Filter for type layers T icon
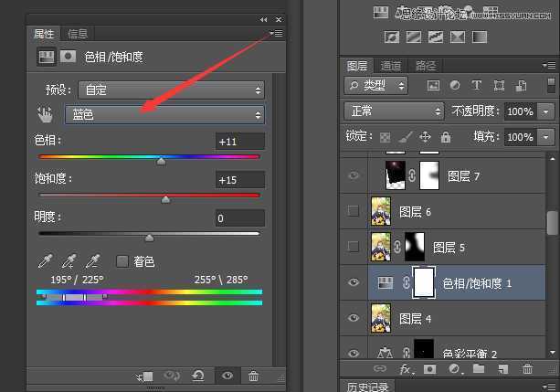This screenshot has width=560, height=392. (477, 85)
